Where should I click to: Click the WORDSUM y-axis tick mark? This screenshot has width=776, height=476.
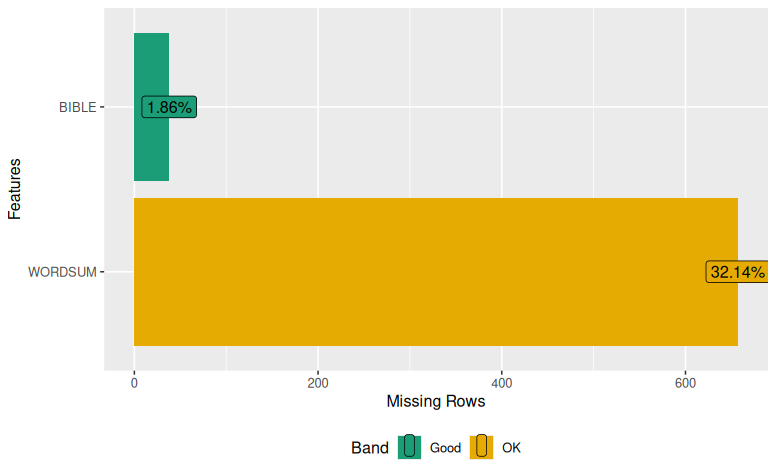click(x=102, y=272)
